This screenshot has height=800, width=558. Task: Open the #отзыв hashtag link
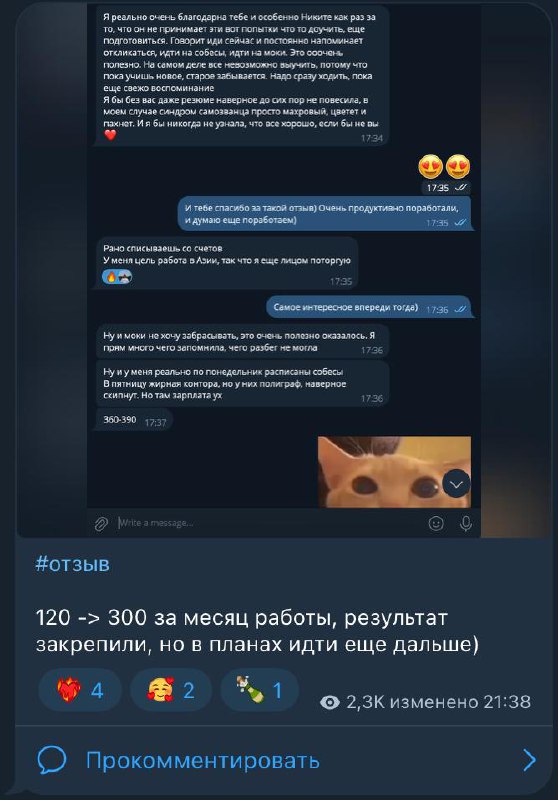click(72, 564)
